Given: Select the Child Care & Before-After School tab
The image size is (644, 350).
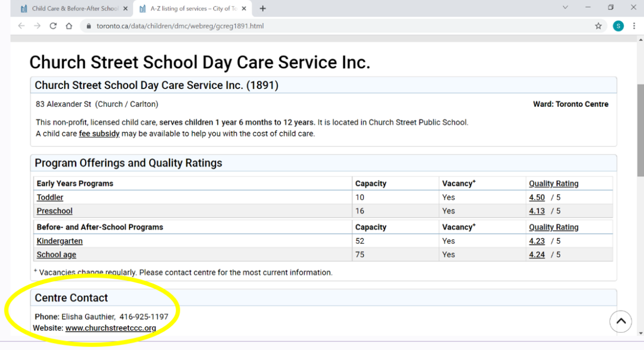Looking at the screenshot, I should pos(70,9).
